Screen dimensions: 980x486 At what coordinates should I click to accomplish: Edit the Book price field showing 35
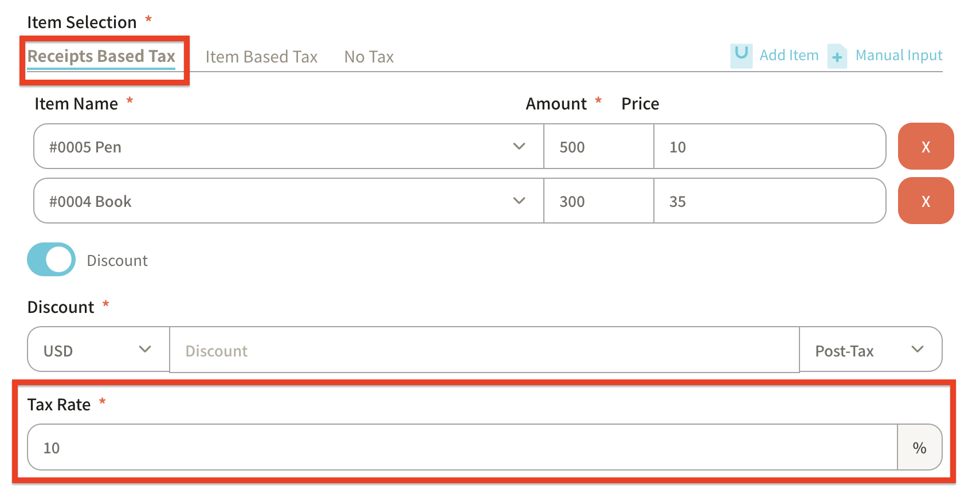(769, 201)
